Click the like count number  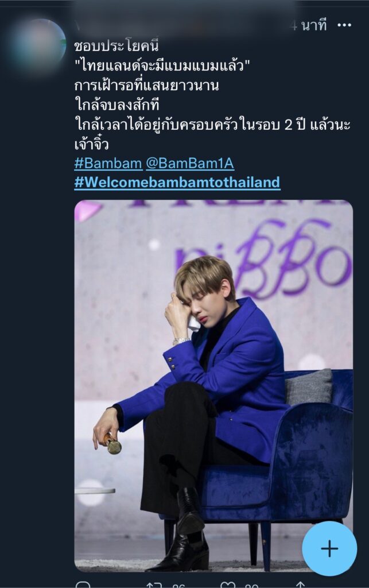pyautogui.click(x=252, y=585)
